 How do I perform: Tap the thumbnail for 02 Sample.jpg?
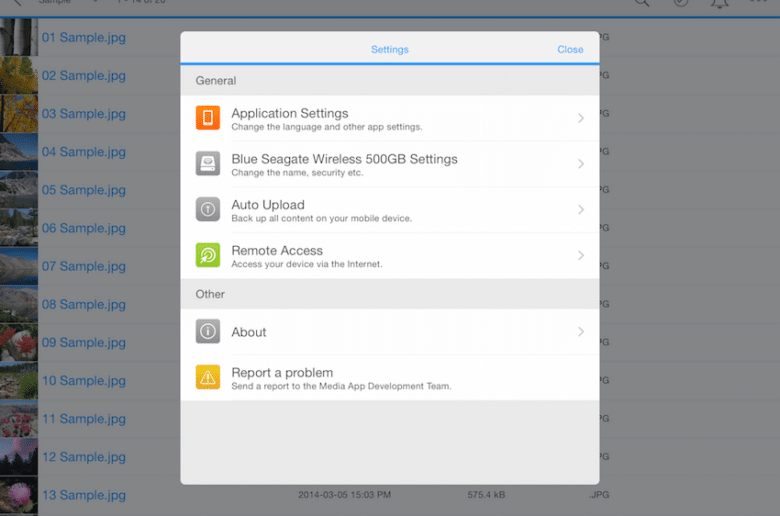click(x=19, y=76)
